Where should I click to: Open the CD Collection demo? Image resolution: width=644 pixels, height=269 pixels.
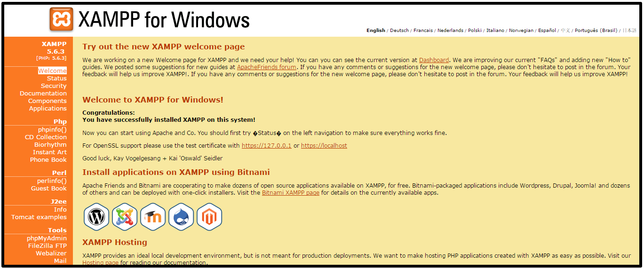(46, 137)
